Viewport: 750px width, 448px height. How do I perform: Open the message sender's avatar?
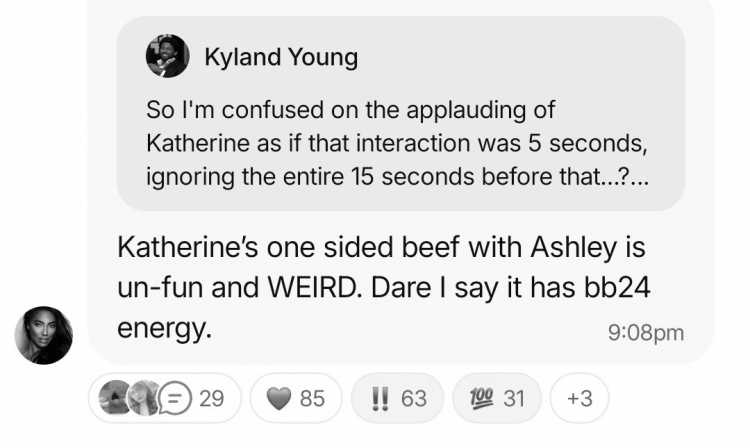[44, 335]
